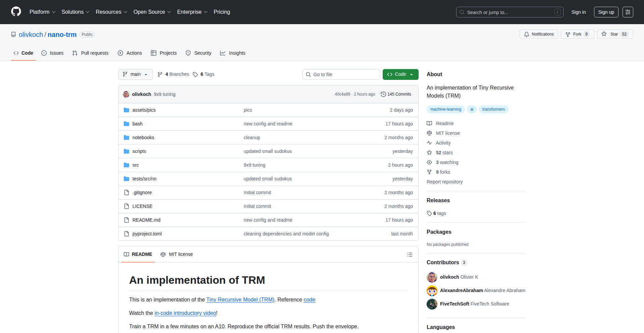Expand the main branch dropdown
644x333 pixels.
tap(135, 74)
